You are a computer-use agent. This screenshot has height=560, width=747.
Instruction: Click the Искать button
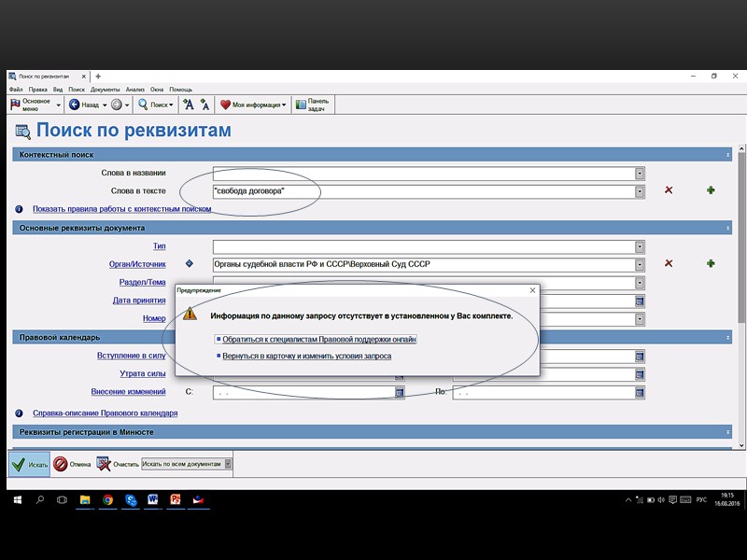click(30, 464)
